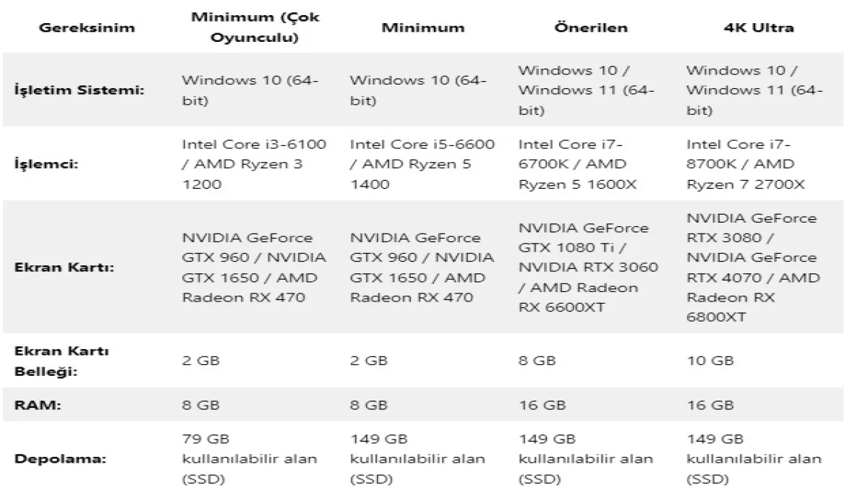868x488 pixels.
Task: Select the 4K Ultra 149 GB storage cell
Action: pos(753,458)
